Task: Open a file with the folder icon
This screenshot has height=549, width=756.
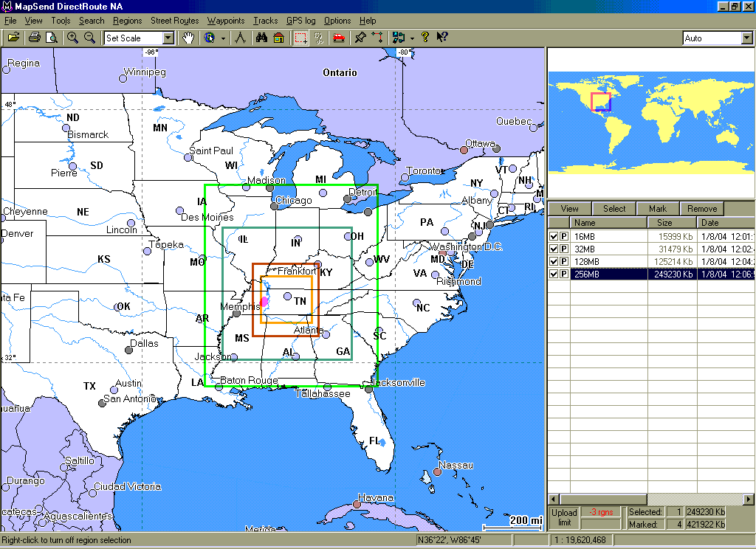Action: coord(13,38)
